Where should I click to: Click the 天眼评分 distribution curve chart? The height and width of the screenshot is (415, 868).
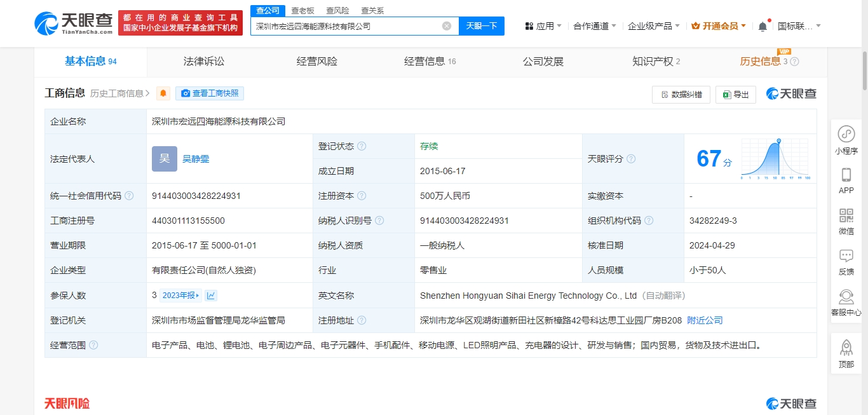coord(775,159)
